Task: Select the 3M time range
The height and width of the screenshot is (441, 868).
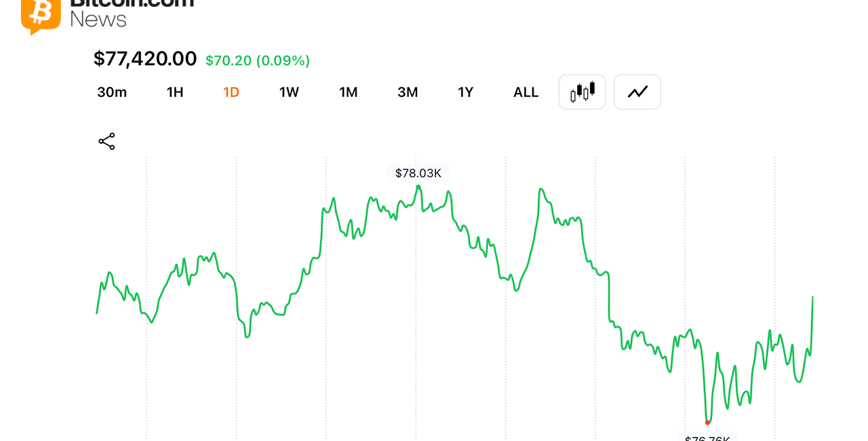Action: pyautogui.click(x=408, y=92)
